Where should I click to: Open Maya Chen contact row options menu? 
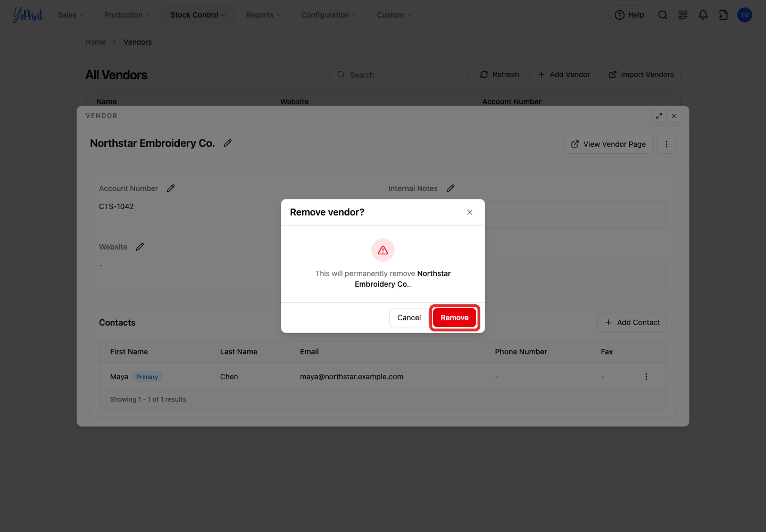coord(646,377)
